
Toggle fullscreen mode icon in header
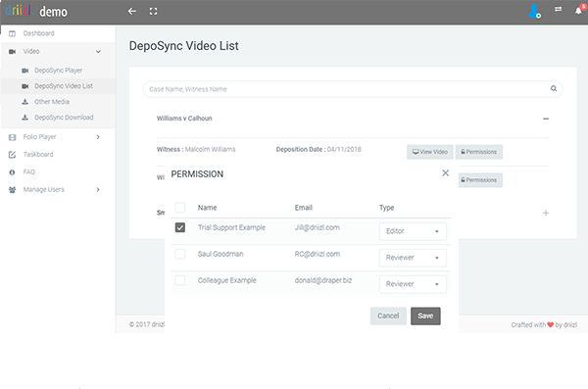point(154,11)
